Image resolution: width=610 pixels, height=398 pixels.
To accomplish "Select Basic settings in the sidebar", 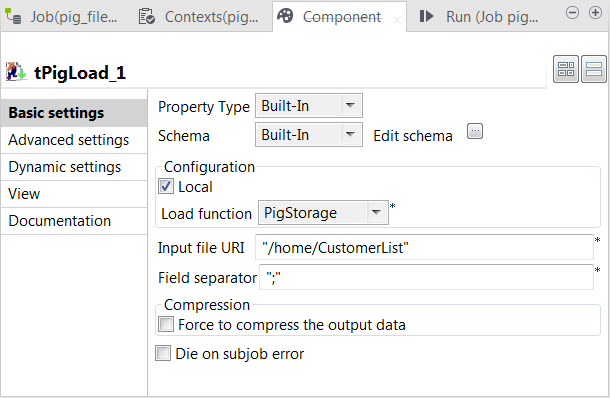I will (74, 113).
